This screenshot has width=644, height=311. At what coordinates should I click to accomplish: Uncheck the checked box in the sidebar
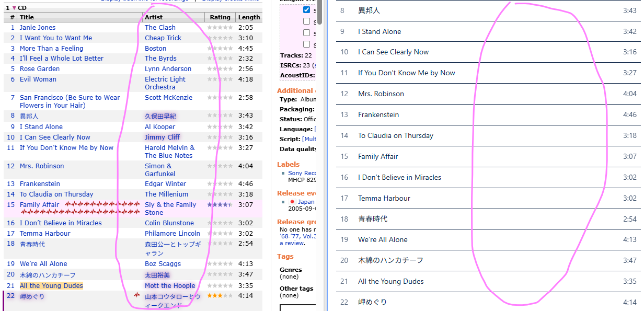(307, 10)
